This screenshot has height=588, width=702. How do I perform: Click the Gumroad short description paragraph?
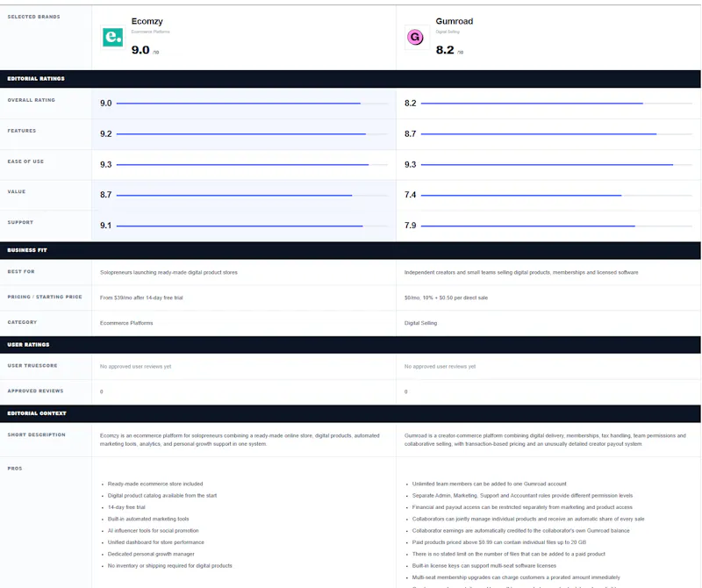click(545, 440)
